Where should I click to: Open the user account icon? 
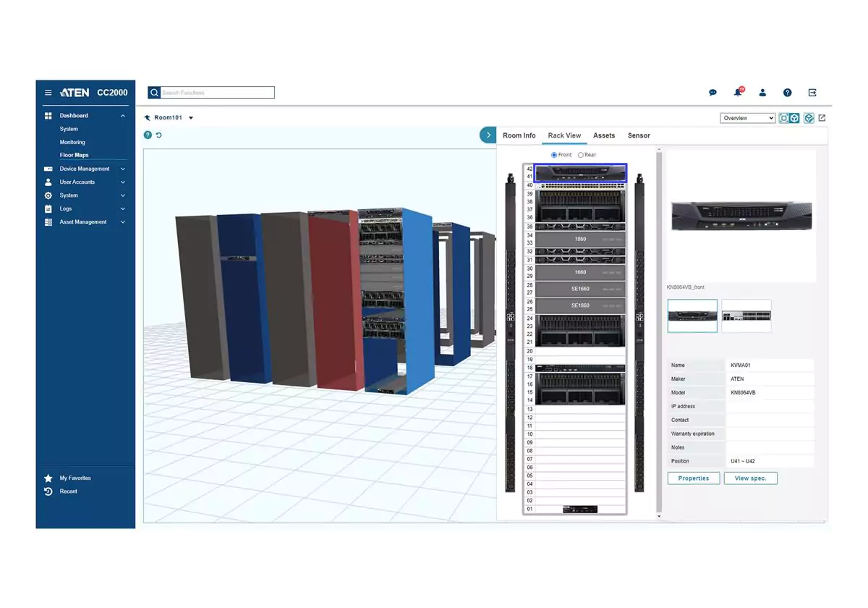[x=762, y=92]
